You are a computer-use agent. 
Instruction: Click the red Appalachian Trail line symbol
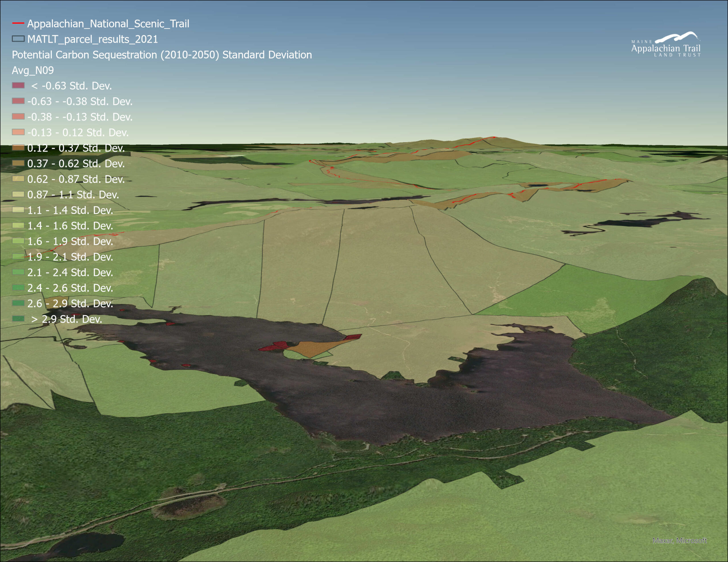coord(18,23)
